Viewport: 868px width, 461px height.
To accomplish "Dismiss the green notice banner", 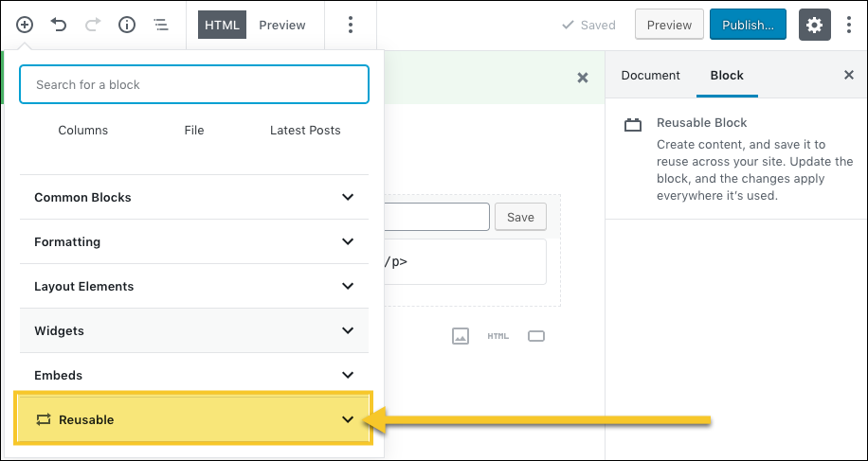I will (583, 78).
